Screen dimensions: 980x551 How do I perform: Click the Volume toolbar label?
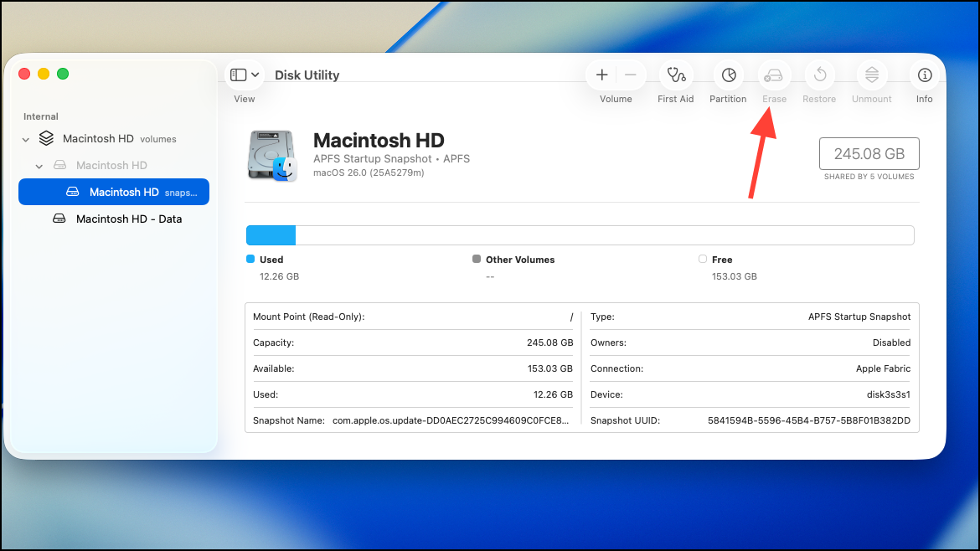[616, 99]
